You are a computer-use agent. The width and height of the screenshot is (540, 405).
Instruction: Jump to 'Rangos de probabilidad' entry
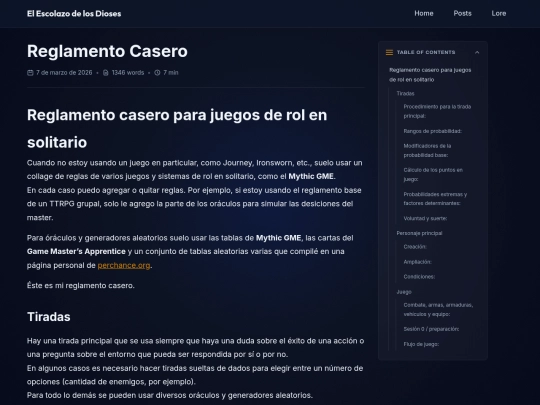pos(433,131)
